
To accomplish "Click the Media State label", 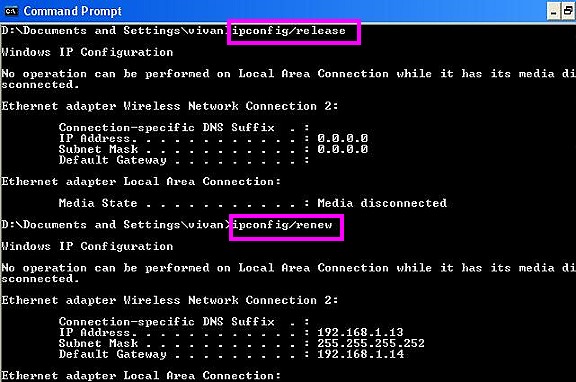I will coord(98,203).
